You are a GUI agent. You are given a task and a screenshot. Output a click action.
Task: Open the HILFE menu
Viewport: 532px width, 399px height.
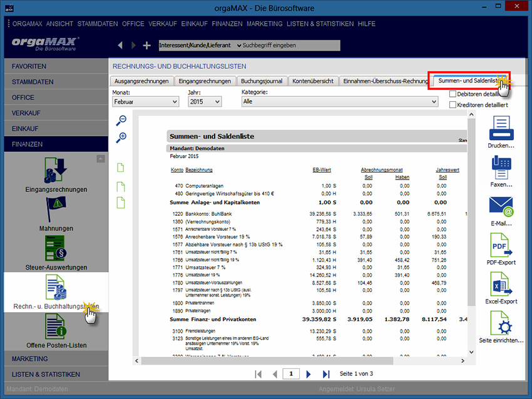(366, 24)
